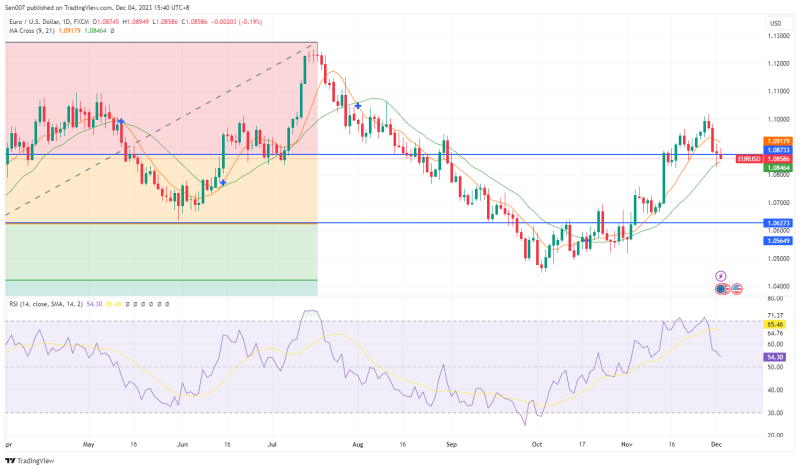This screenshot has width=800, height=470.
Task: Click the green 1.08464 MA price tag
Action: (778, 168)
